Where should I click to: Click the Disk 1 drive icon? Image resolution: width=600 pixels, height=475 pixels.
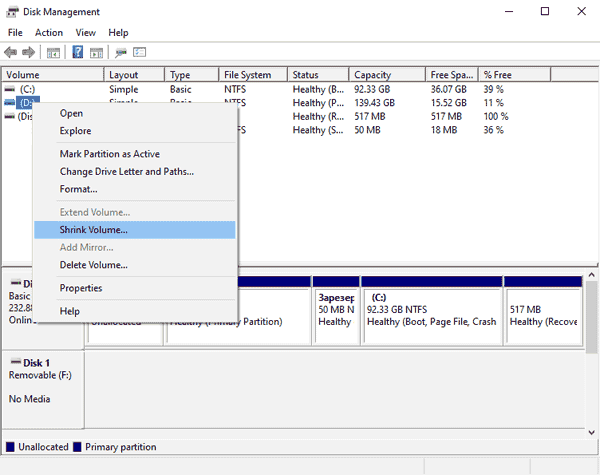(x=16, y=362)
